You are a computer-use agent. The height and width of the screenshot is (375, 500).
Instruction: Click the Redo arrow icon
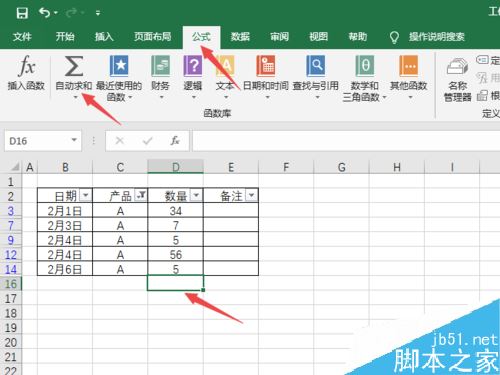pyautogui.click(x=71, y=13)
